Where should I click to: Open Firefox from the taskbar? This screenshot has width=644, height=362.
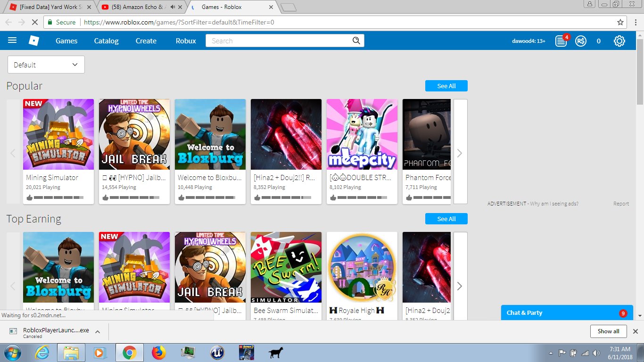tap(159, 353)
